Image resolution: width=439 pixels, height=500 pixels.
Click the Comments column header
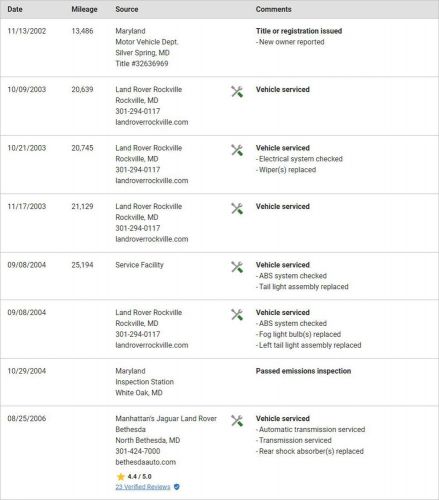tap(274, 9)
